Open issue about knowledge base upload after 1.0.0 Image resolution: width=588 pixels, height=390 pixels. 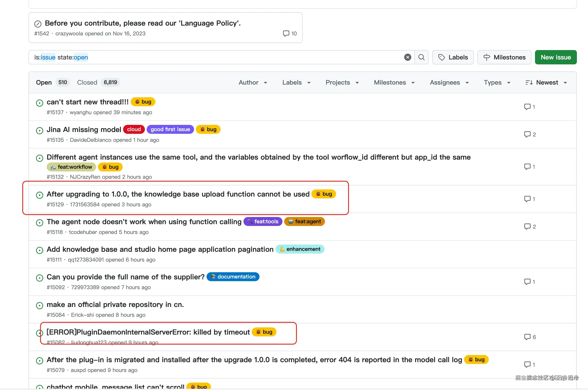[x=178, y=194]
